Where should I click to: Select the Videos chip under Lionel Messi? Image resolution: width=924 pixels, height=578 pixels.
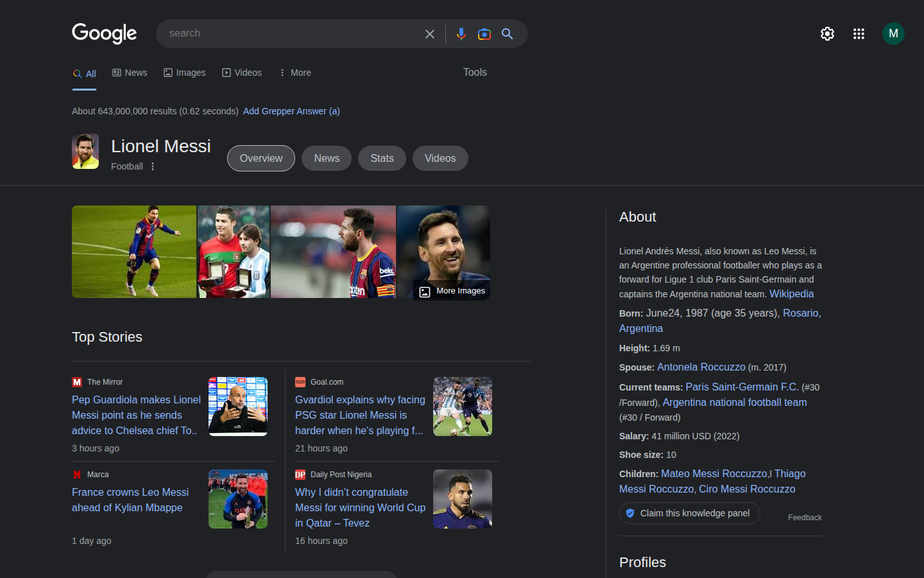click(440, 159)
